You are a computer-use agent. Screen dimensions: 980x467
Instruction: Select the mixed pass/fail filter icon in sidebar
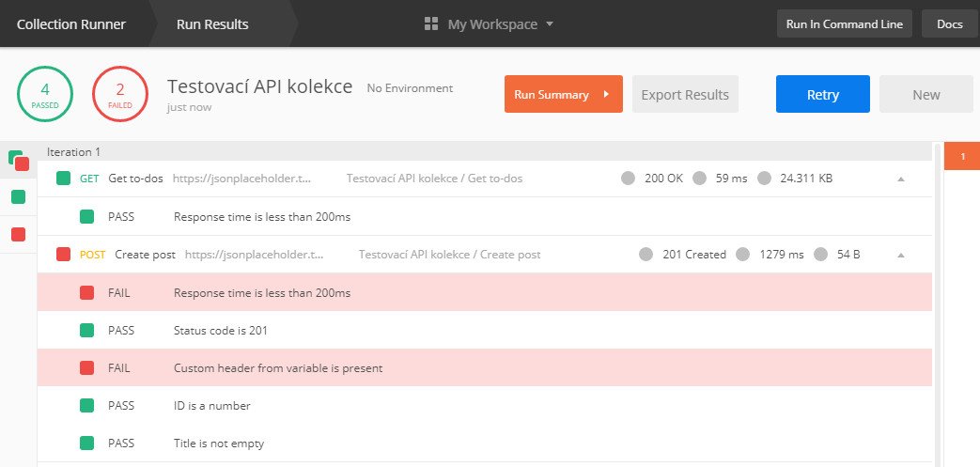(x=19, y=161)
